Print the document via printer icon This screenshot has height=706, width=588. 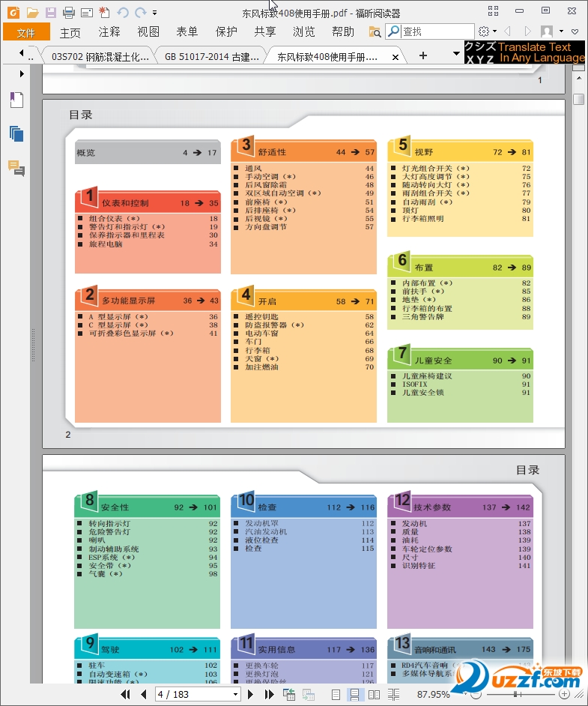point(69,12)
